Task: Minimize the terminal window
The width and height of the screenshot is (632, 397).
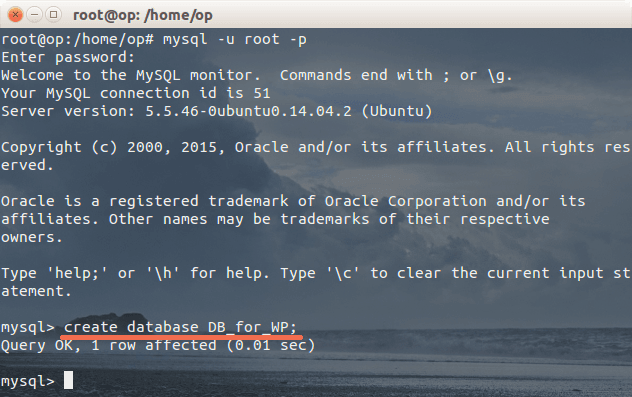Action: pyautogui.click(x=35, y=15)
